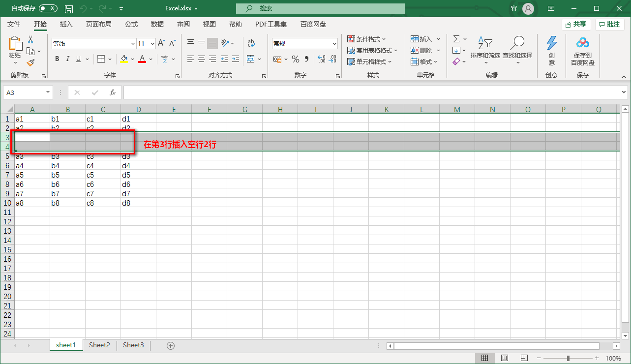Open fill color dropdown arrow

tap(132, 59)
